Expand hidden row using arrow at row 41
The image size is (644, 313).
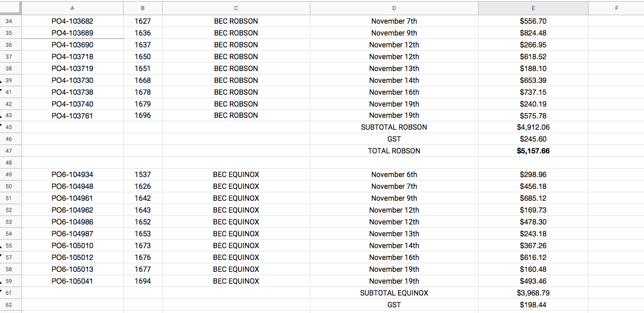pos(2,89)
